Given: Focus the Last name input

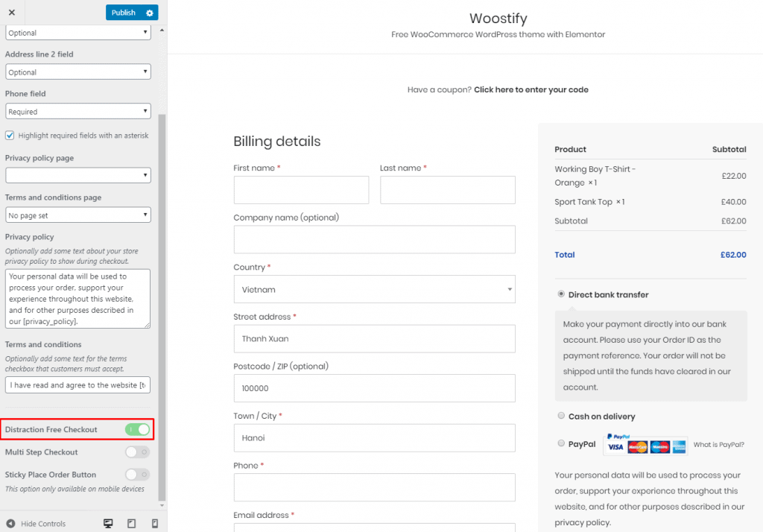Looking at the screenshot, I should (448, 190).
